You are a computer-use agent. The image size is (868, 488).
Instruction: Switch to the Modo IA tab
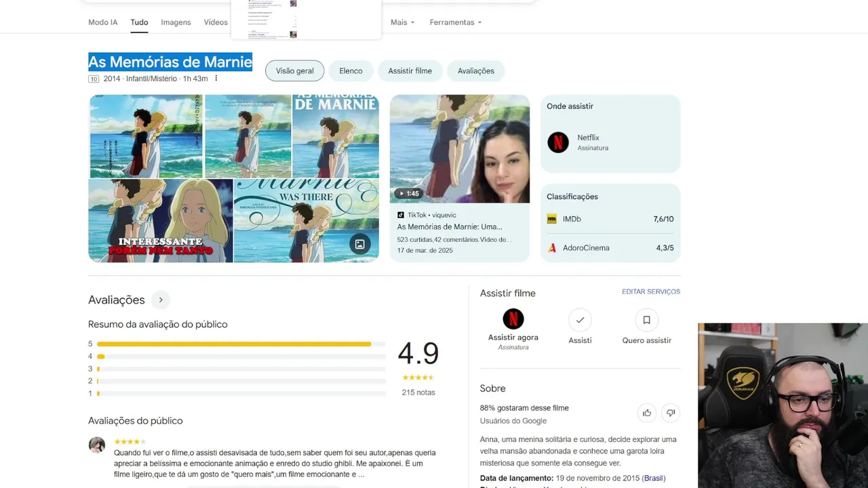[x=103, y=22]
